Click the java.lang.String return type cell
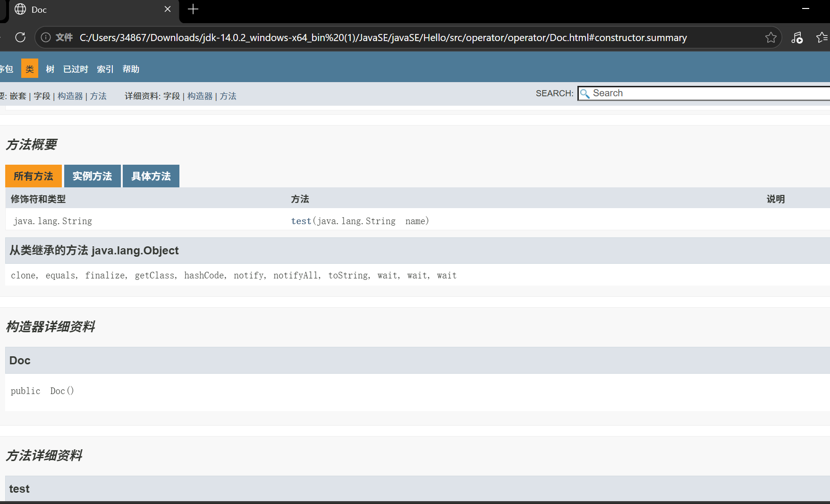Viewport: 830px width, 504px height. [53, 221]
